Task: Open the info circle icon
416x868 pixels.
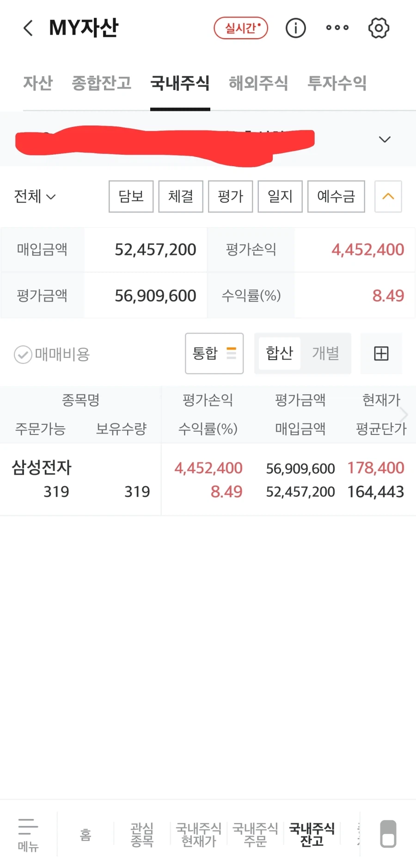Action: (296, 28)
